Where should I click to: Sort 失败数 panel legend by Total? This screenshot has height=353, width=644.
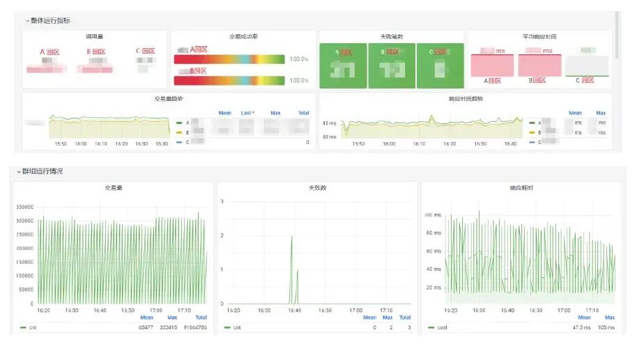pos(405,317)
